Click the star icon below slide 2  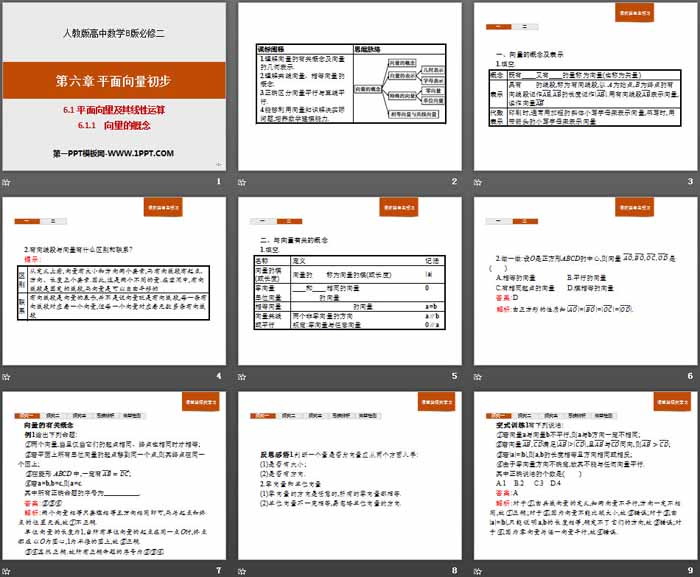tap(242, 182)
